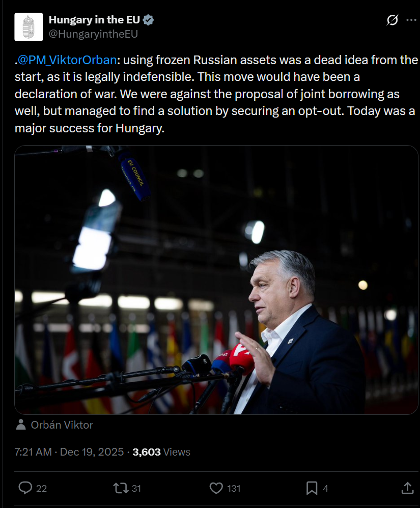Click the like count 131
420x508 pixels.
234,489
